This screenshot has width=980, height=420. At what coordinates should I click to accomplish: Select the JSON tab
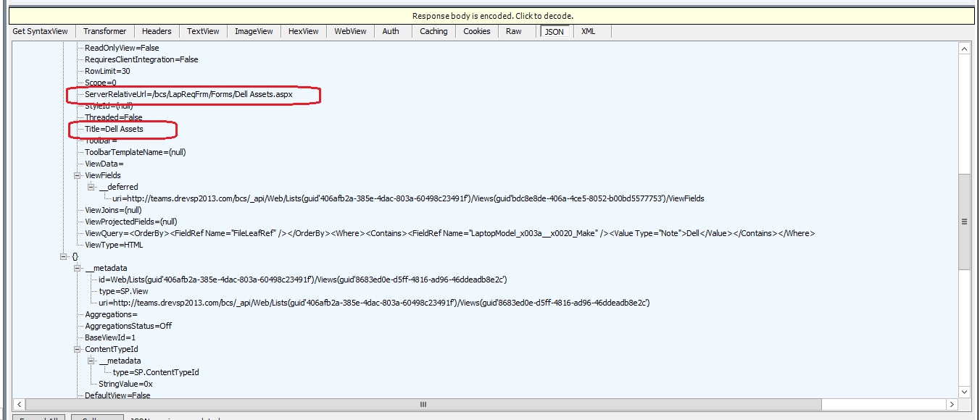coord(555,31)
